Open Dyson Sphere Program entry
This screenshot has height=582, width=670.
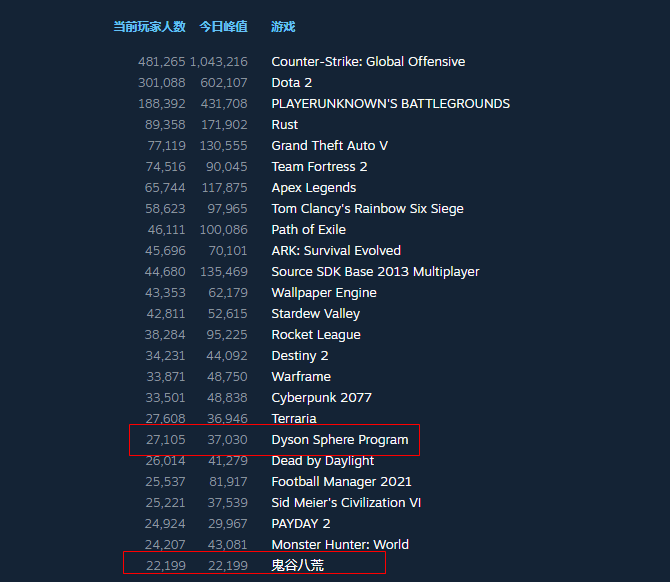point(340,440)
